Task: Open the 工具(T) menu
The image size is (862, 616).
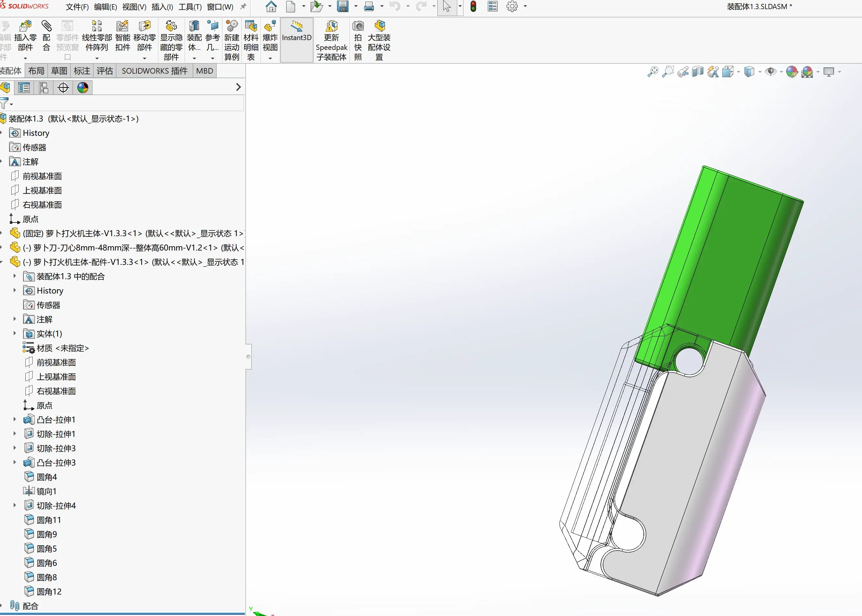Action: (190, 7)
